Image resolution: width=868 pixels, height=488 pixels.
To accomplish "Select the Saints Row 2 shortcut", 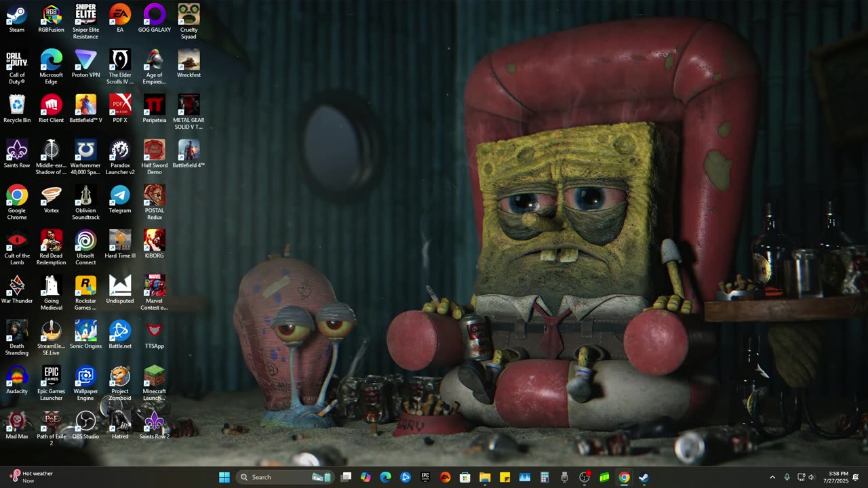I will (x=155, y=425).
